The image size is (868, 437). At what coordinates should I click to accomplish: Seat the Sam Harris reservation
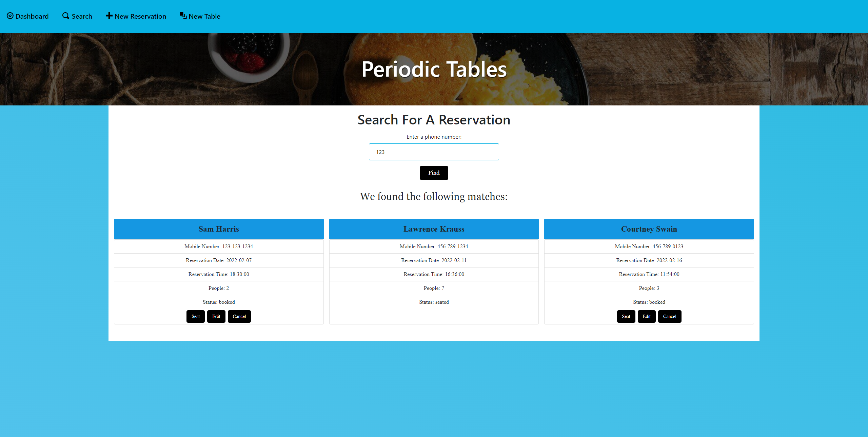pyautogui.click(x=196, y=316)
